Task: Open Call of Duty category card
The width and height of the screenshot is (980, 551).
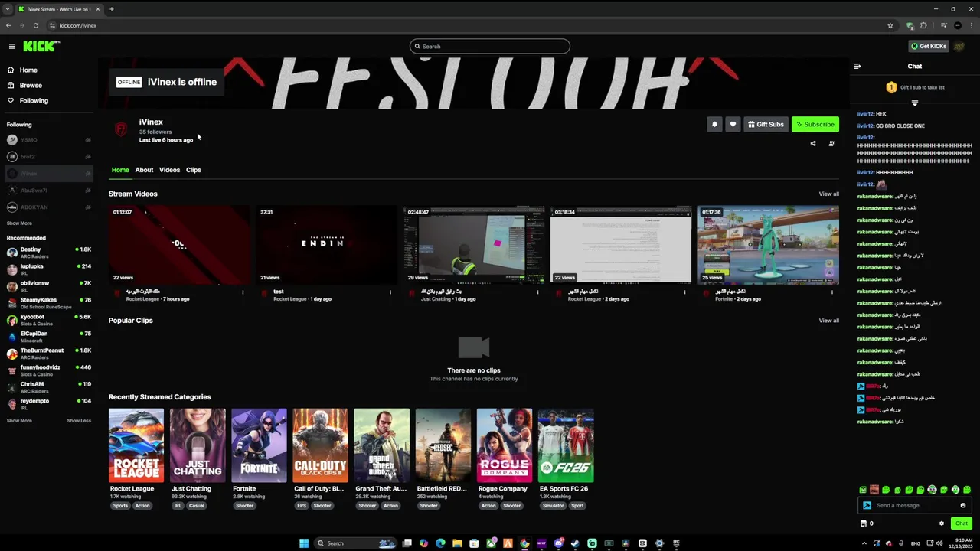Action: tap(320, 445)
